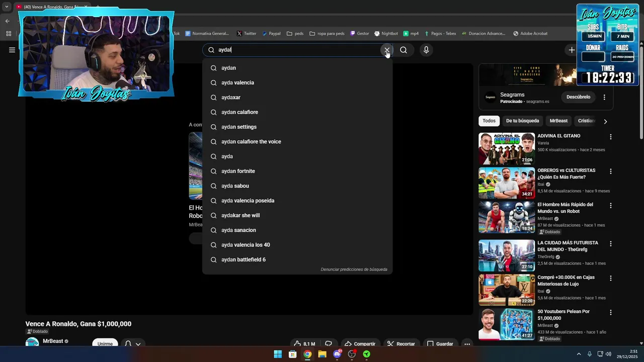The height and width of the screenshot is (362, 644).
Task: Open the Donacion Advance bookmark
Action: pyautogui.click(x=483, y=34)
